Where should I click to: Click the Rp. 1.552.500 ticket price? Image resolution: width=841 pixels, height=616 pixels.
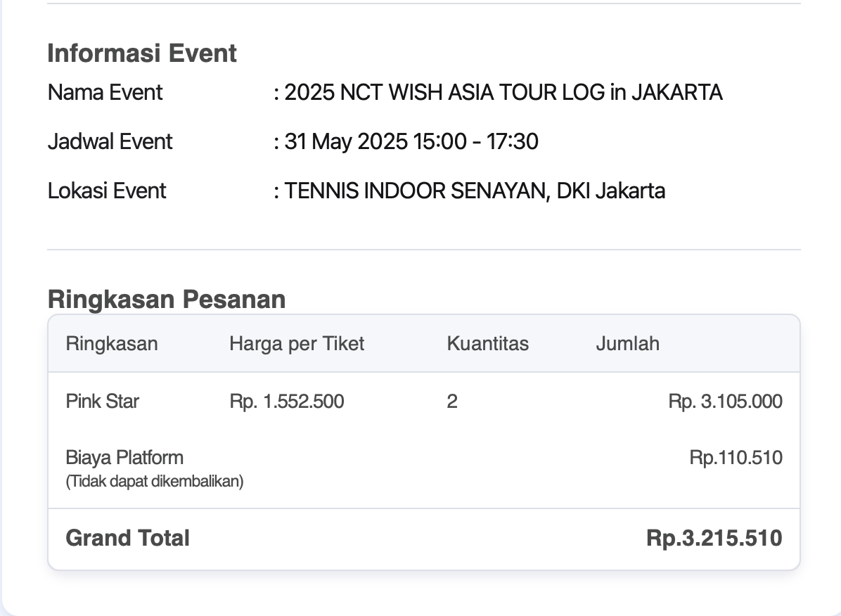[x=287, y=402]
